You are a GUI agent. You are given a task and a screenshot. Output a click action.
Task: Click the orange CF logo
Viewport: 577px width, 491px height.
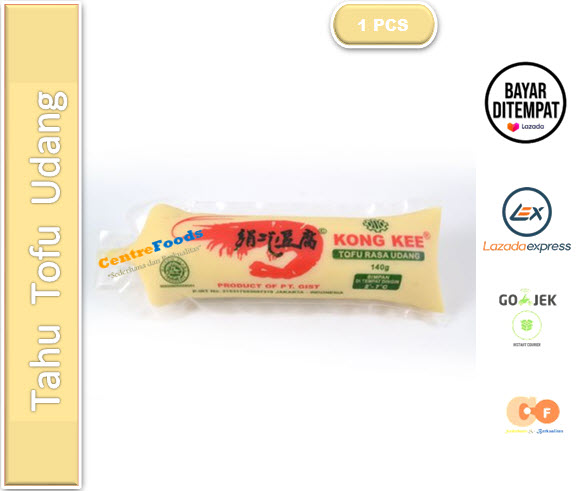coord(533,412)
